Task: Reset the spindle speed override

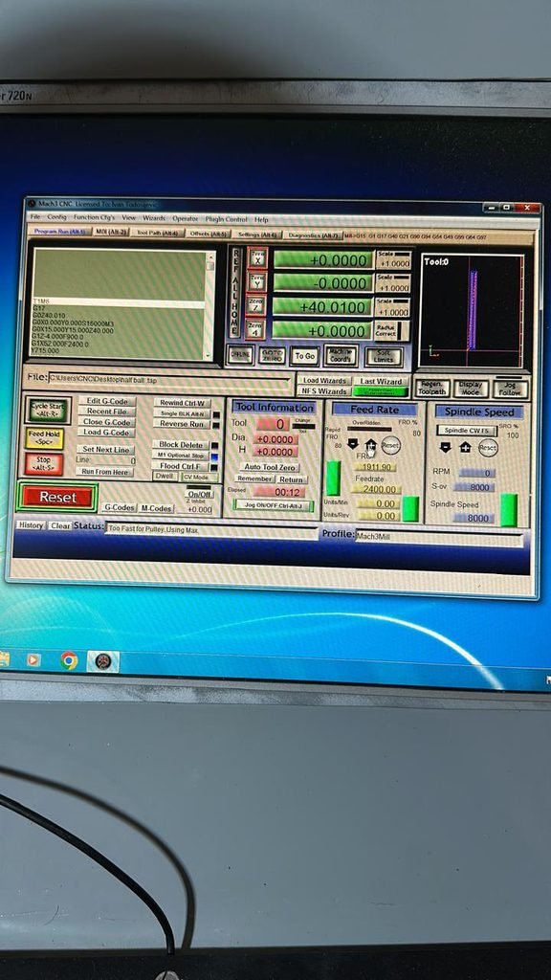Action: pos(488,448)
